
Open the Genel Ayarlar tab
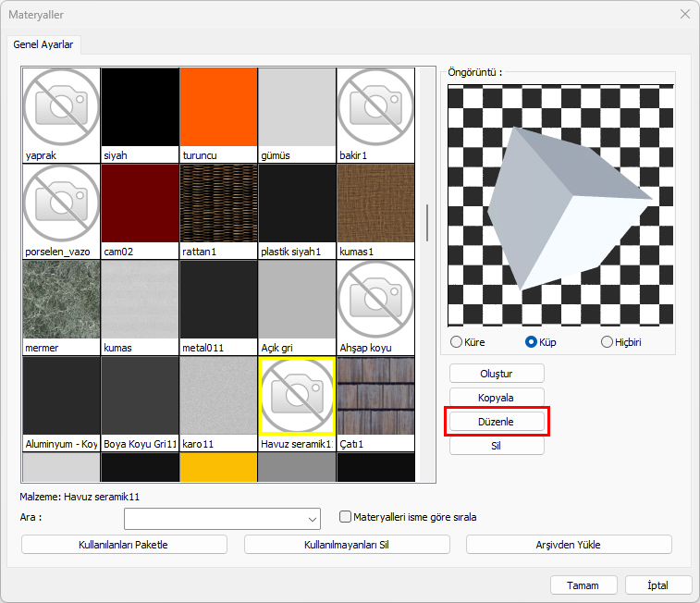44,44
